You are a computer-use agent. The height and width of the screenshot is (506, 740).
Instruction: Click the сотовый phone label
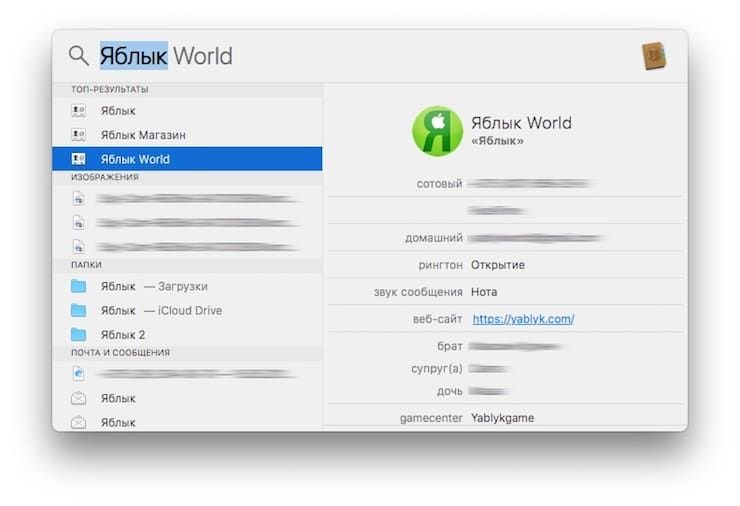pos(439,184)
